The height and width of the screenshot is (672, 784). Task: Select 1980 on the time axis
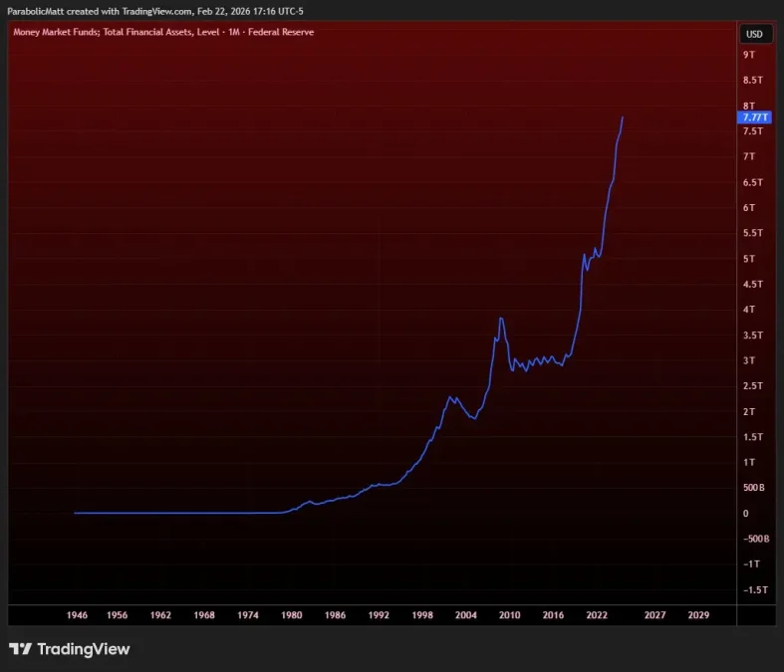[x=291, y=616]
